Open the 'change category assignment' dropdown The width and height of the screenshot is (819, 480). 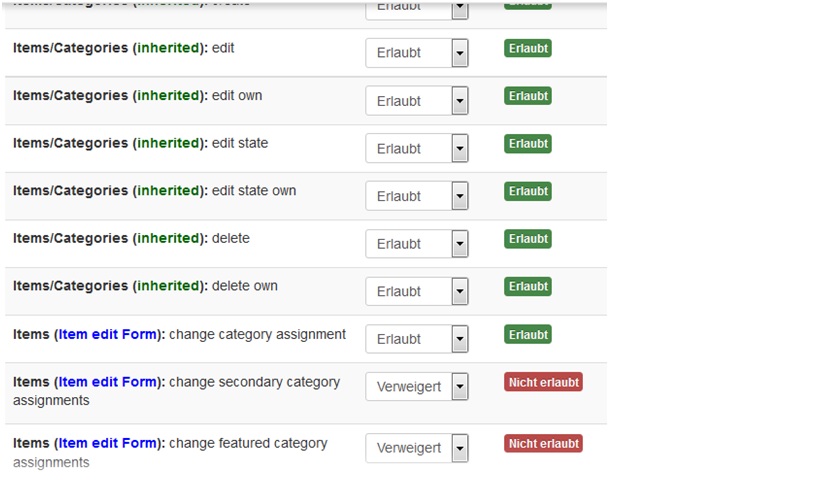(417, 338)
